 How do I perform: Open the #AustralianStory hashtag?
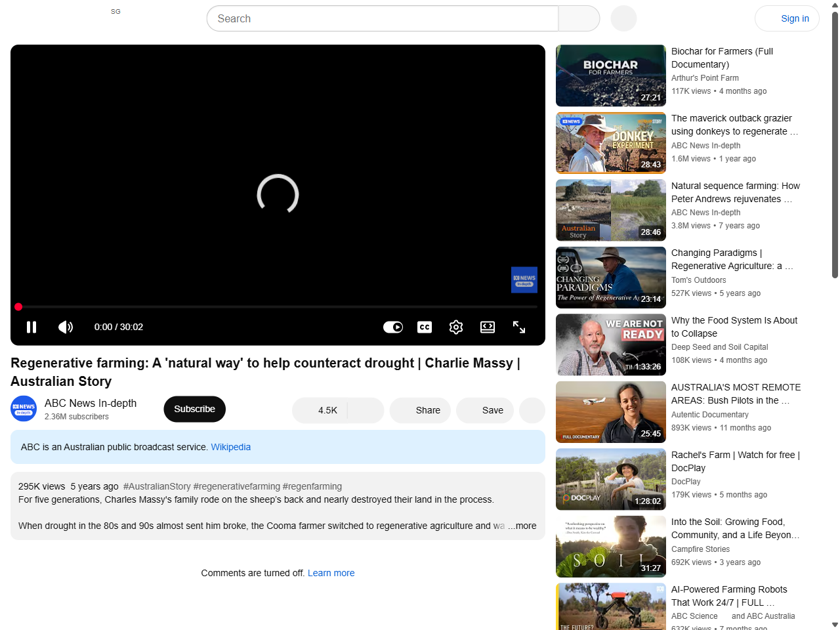pyautogui.click(x=157, y=486)
